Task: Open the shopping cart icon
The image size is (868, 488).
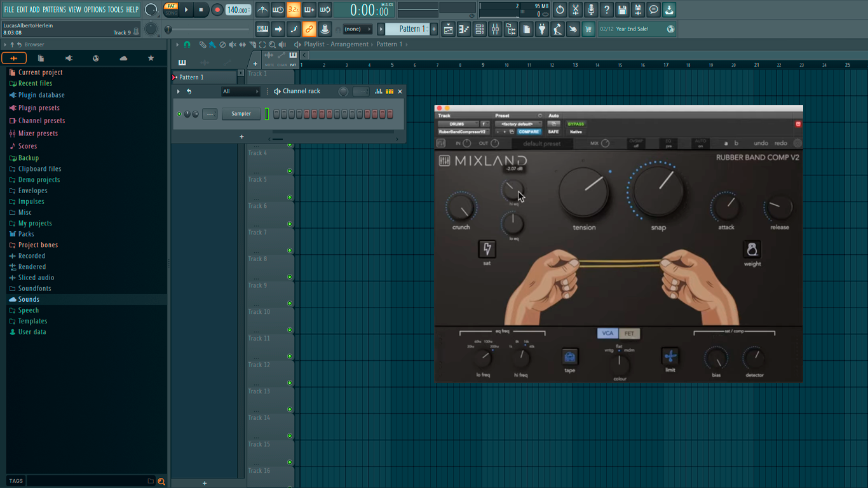Action: pos(588,29)
